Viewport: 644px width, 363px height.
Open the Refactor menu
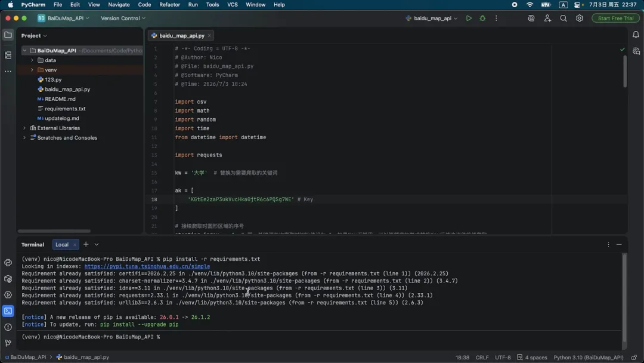tap(169, 5)
